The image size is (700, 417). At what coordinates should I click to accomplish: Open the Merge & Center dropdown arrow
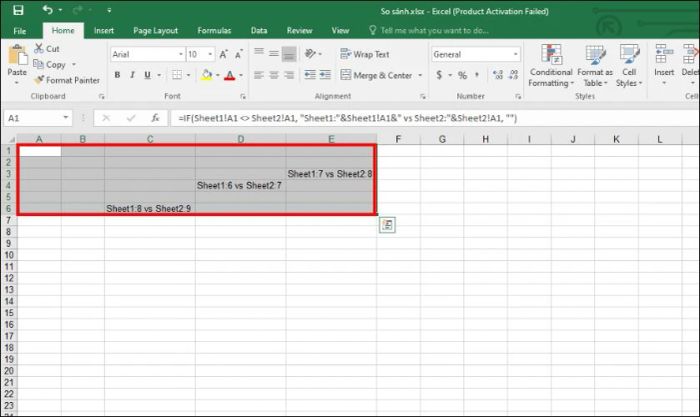pos(420,75)
